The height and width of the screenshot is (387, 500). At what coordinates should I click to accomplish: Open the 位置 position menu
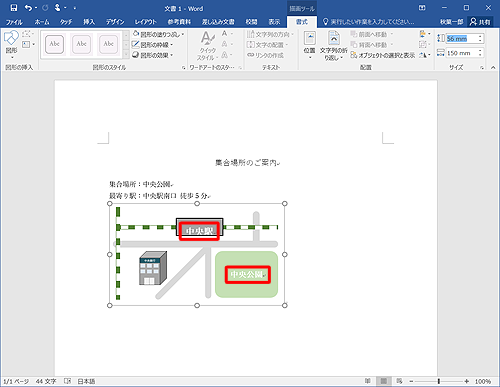[x=310, y=45]
